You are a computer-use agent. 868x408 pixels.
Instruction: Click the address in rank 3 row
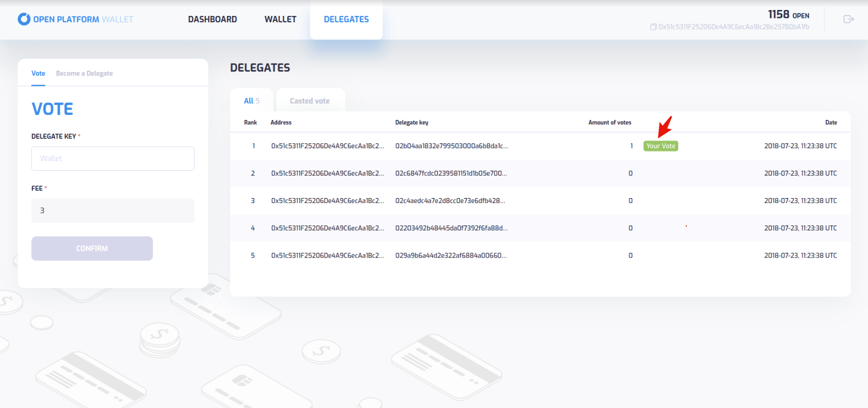327,201
